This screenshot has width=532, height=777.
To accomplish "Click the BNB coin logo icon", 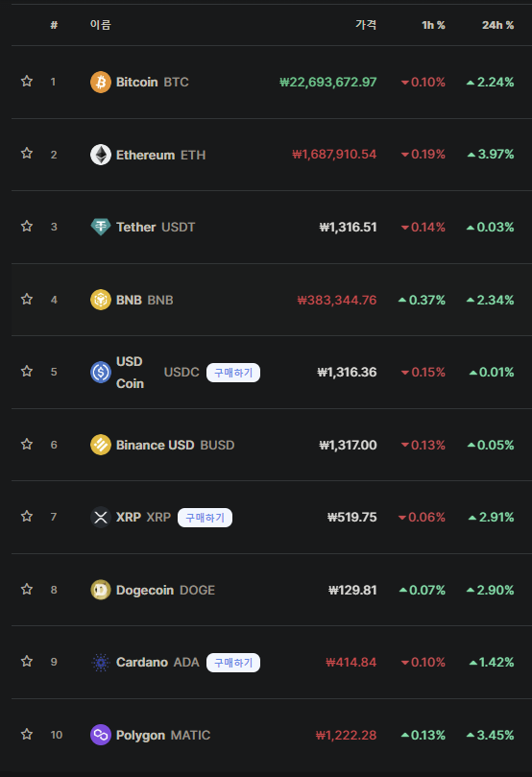I will click(x=101, y=300).
